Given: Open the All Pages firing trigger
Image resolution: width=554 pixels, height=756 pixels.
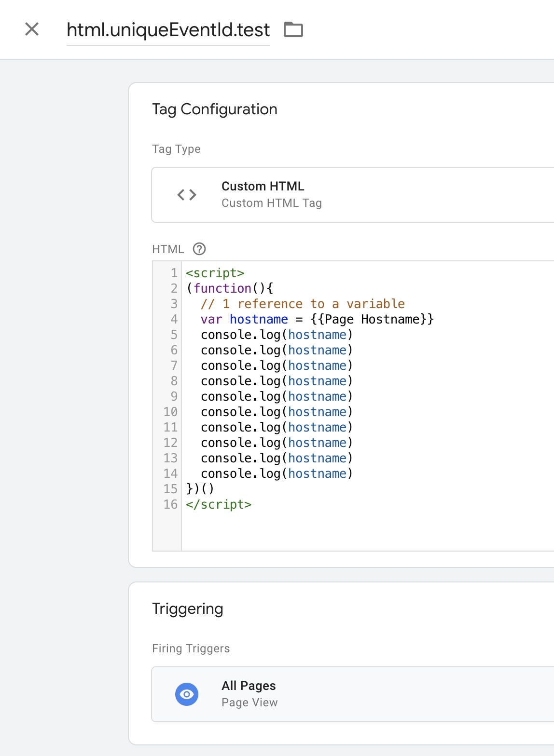Looking at the screenshot, I should pyautogui.click(x=352, y=694).
